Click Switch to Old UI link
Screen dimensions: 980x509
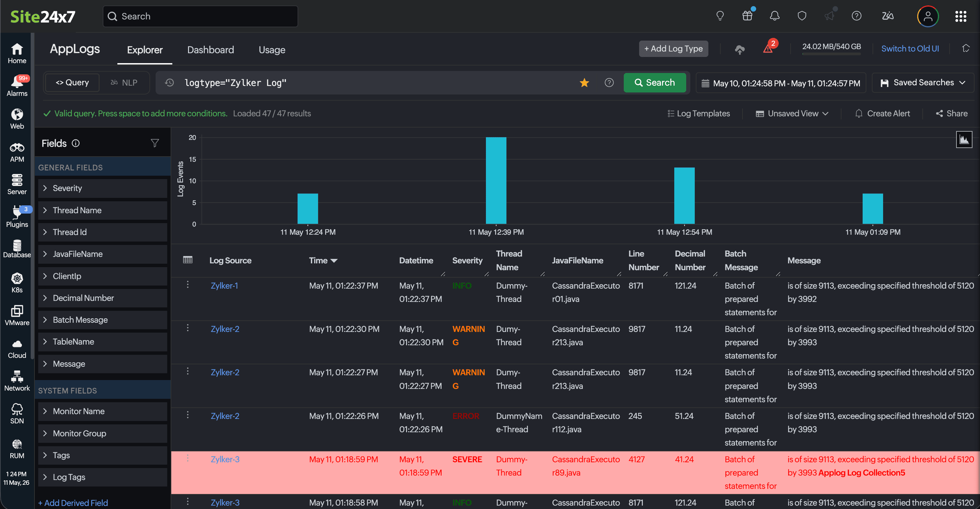(x=910, y=49)
